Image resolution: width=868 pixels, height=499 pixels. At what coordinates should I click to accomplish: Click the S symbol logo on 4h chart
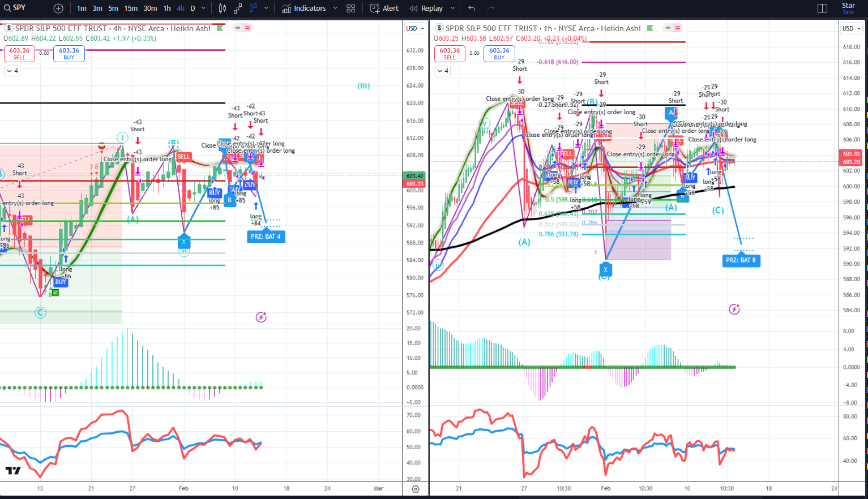(9, 28)
